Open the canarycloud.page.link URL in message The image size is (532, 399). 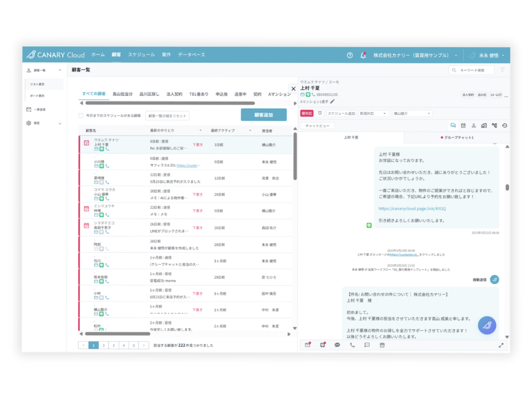pyautogui.click(x=412, y=209)
